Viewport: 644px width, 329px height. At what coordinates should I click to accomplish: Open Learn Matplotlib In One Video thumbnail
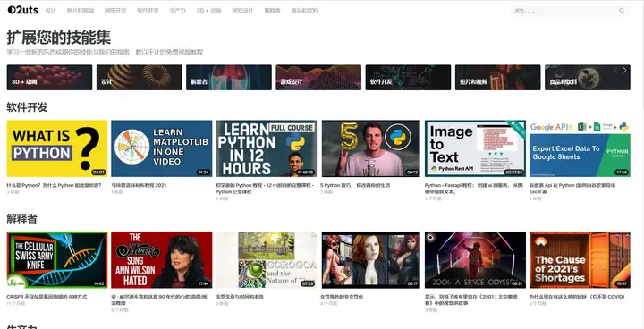click(x=161, y=148)
